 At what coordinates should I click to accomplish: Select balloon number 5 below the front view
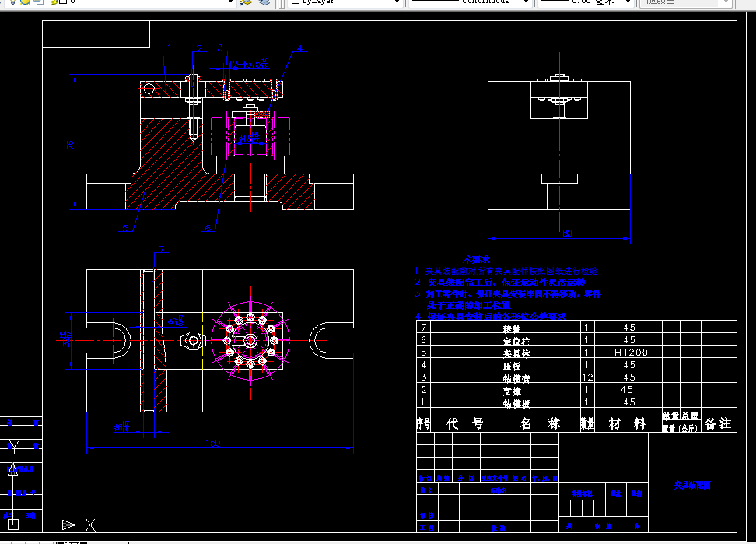click(x=125, y=227)
